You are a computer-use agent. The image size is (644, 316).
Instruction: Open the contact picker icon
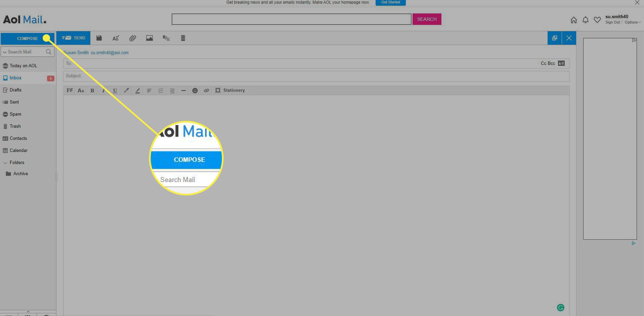click(561, 63)
